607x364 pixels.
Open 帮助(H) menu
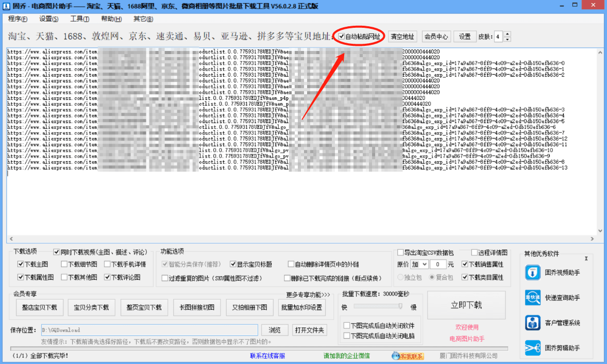point(111,19)
